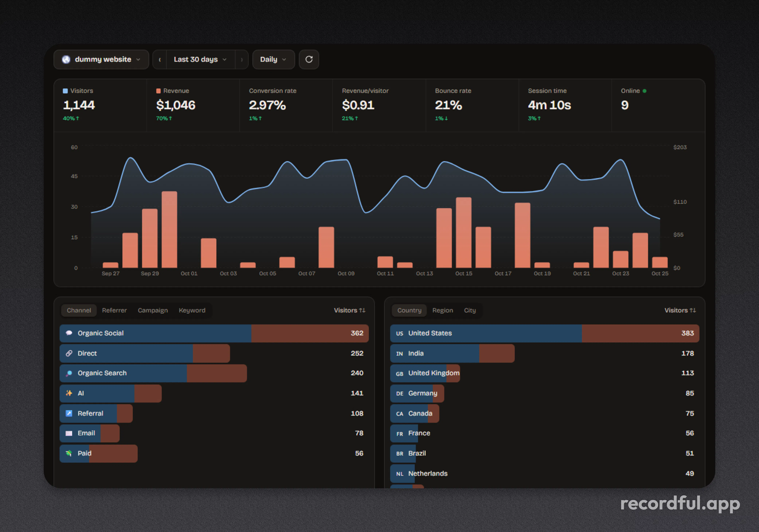Click the Revenue/visitor $0.91 metric
The height and width of the screenshot is (532, 759).
(x=379, y=105)
